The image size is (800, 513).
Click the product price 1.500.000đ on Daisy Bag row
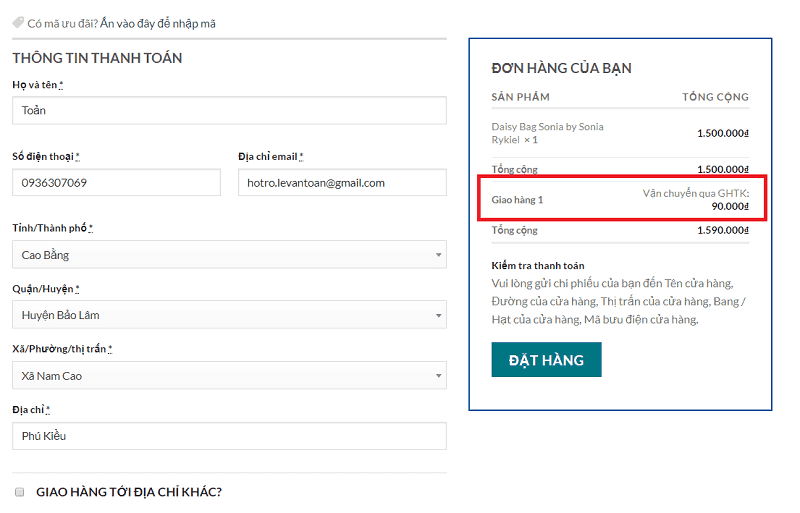[723, 133]
